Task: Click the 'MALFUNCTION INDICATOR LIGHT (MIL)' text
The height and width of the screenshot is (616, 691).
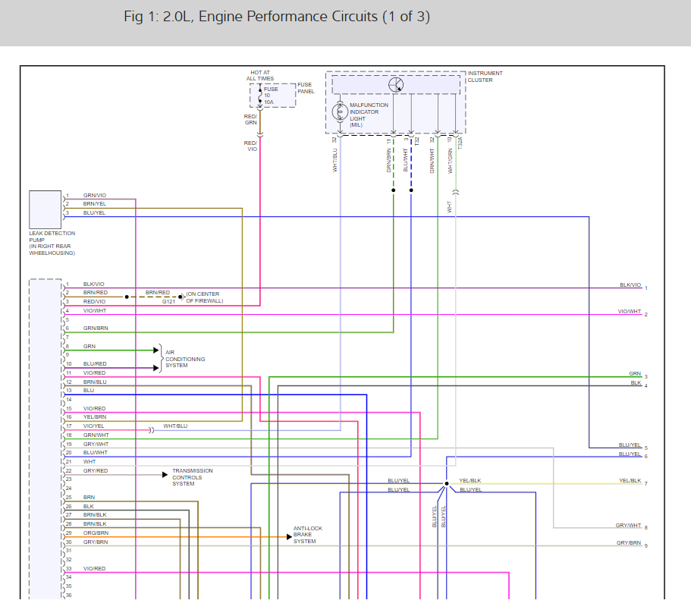Action: (369, 115)
